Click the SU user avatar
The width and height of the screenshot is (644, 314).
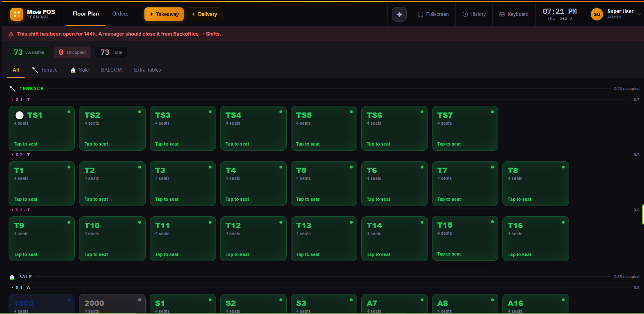pos(597,14)
